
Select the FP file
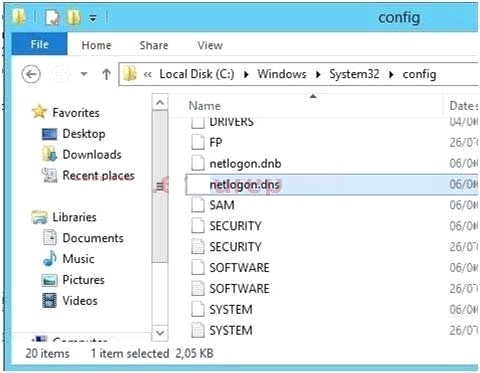pos(216,143)
